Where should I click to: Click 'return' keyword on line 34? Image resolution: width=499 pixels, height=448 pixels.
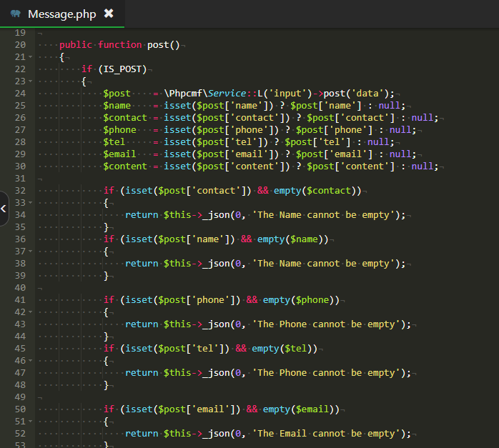(142, 215)
